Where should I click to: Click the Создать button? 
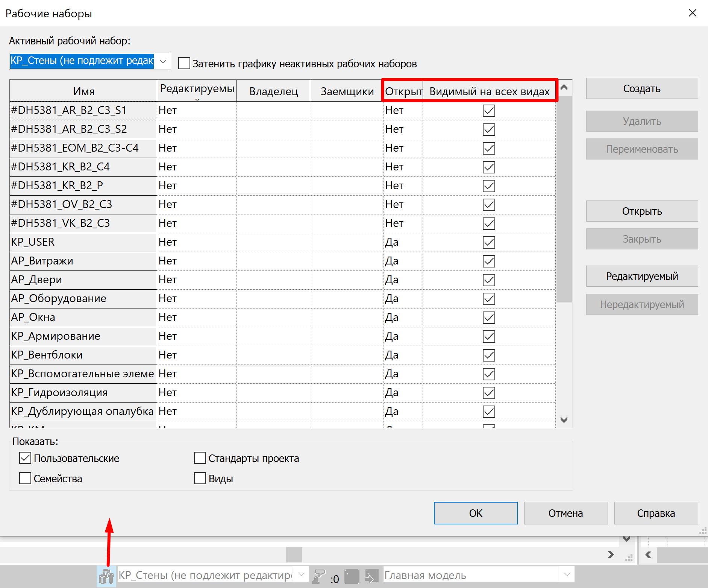coord(642,88)
